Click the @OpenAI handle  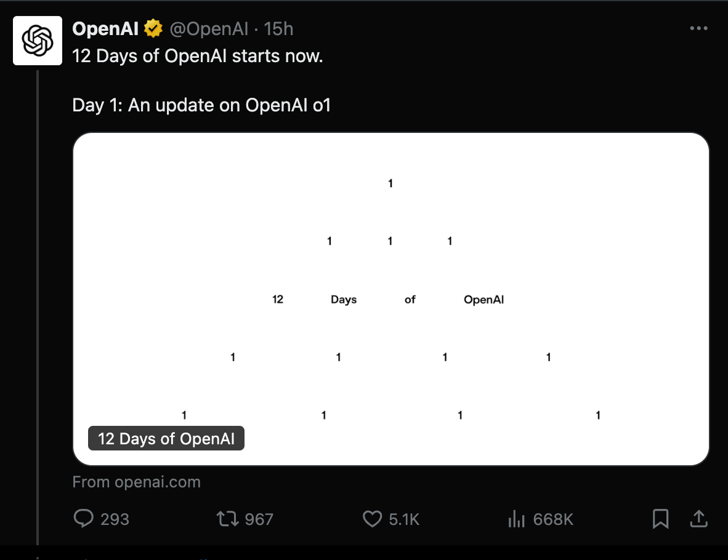[x=209, y=29]
